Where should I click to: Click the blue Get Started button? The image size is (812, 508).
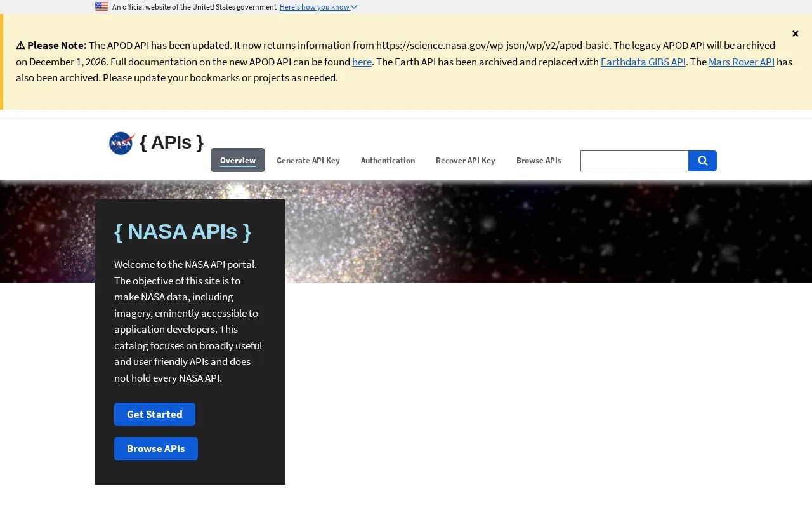pos(155,414)
